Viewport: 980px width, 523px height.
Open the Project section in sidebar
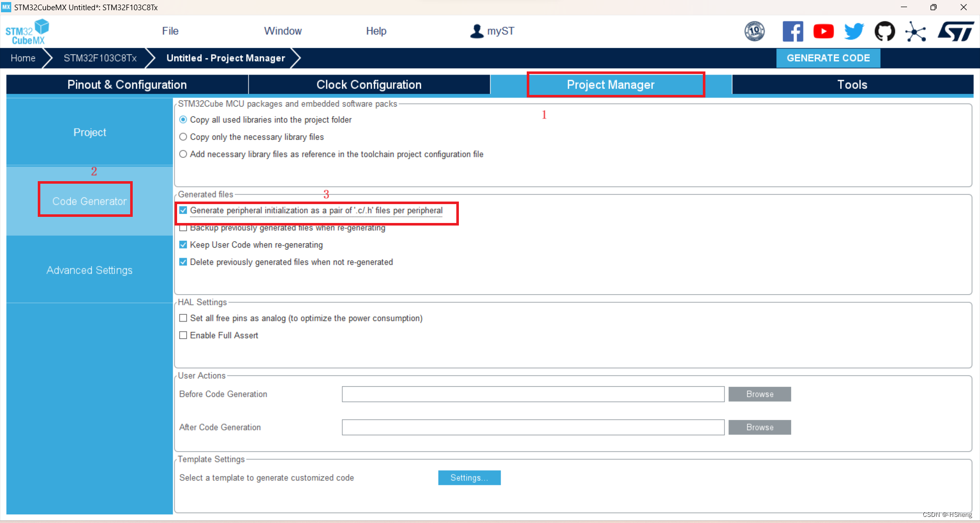(90, 132)
